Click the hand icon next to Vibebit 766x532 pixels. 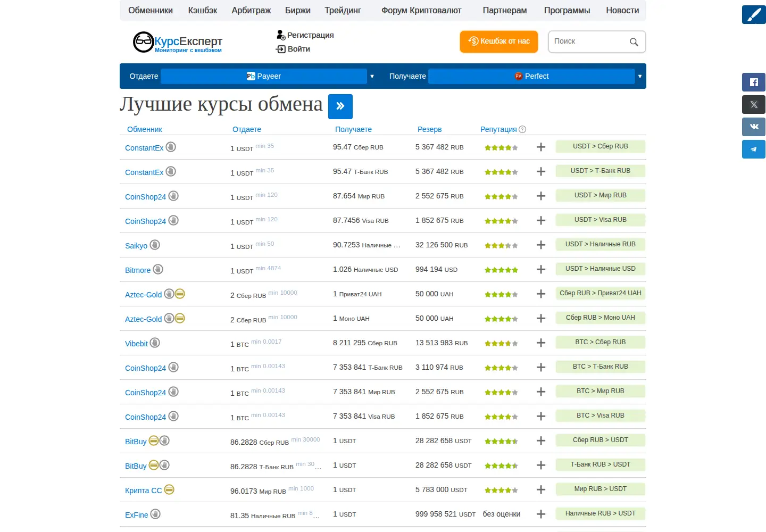coord(155,343)
